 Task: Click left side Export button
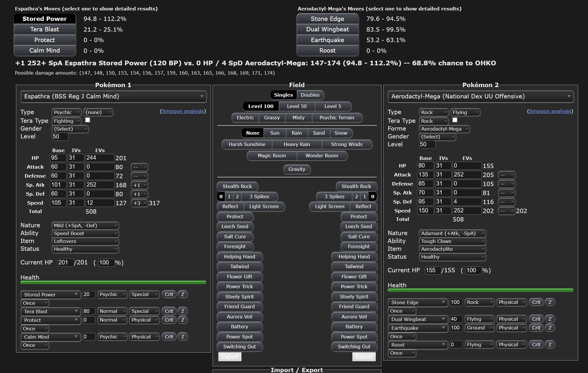230,357
